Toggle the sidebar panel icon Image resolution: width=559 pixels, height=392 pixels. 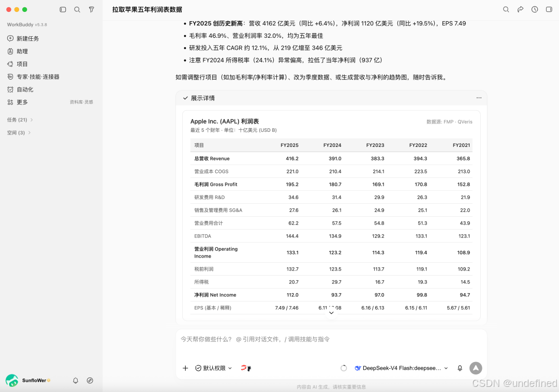point(63,10)
